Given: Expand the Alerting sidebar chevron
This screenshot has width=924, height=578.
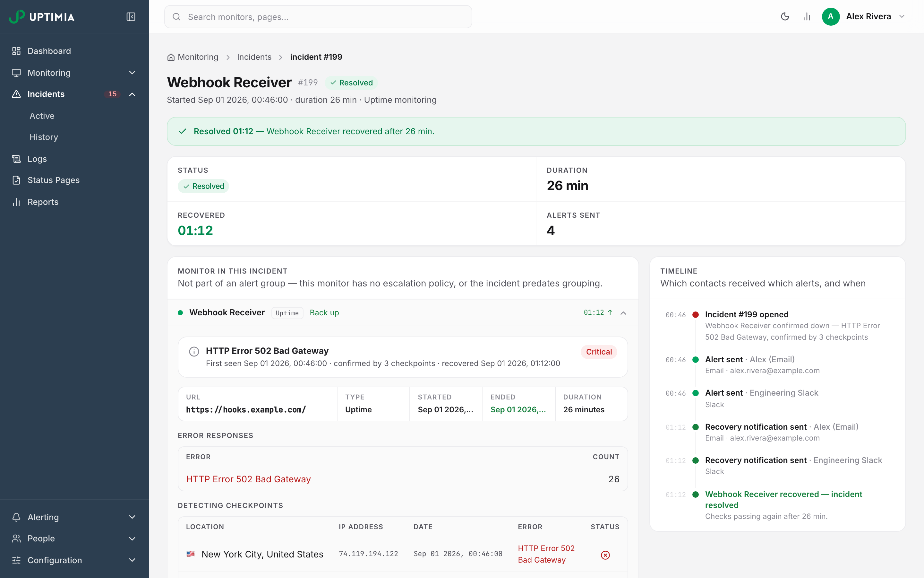Looking at the screenshot, I should (132, 517).
